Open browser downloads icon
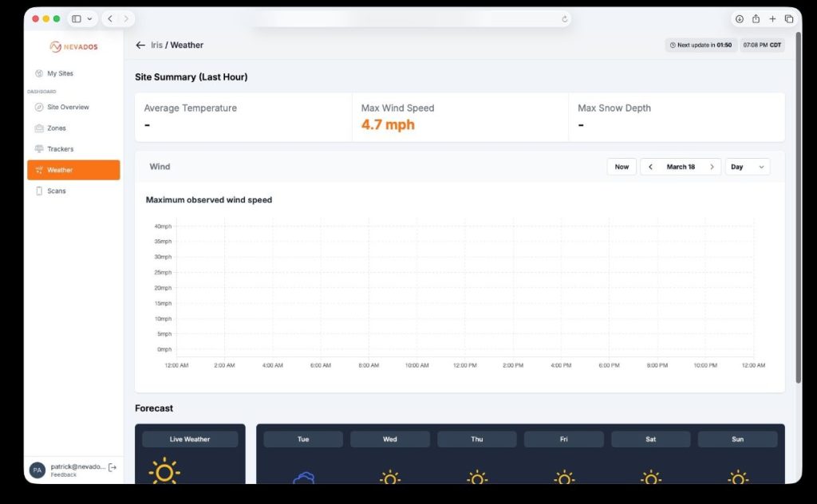 [x=739, y=19]
